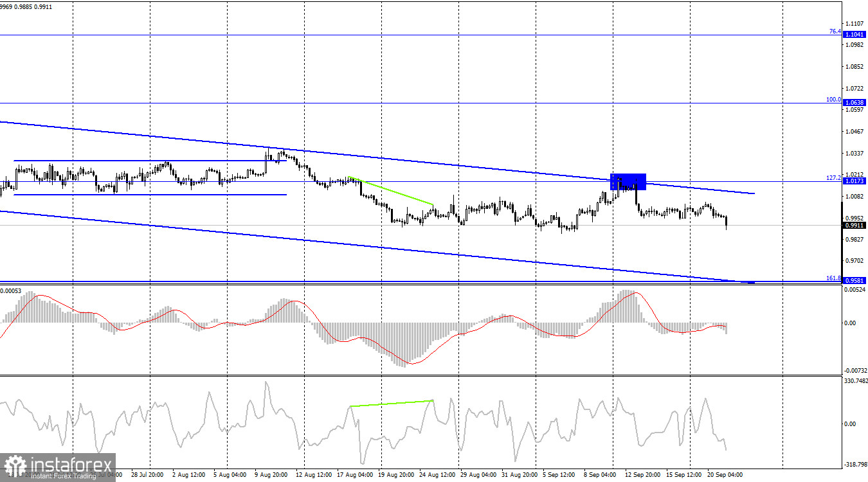Viewport: 868px width, 482px height.
Task: Click the OHLC values at chart top-left
Action: pos(26,6)
